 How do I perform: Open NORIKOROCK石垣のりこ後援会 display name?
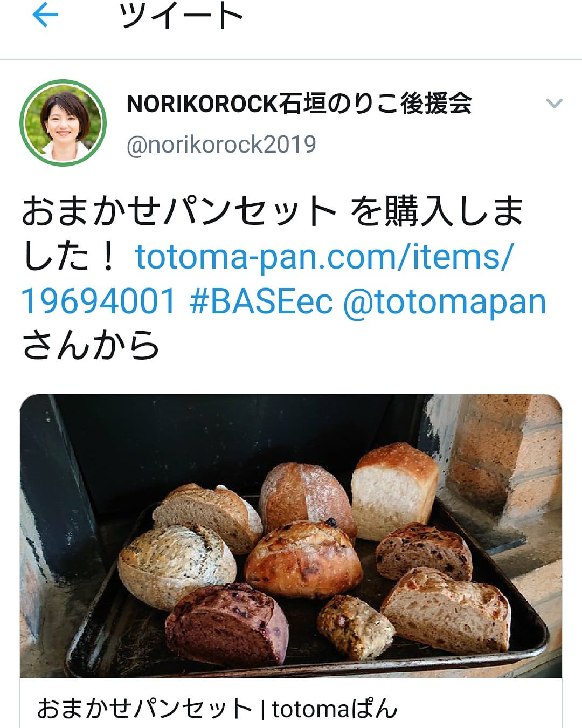click(x=299, y=104)
